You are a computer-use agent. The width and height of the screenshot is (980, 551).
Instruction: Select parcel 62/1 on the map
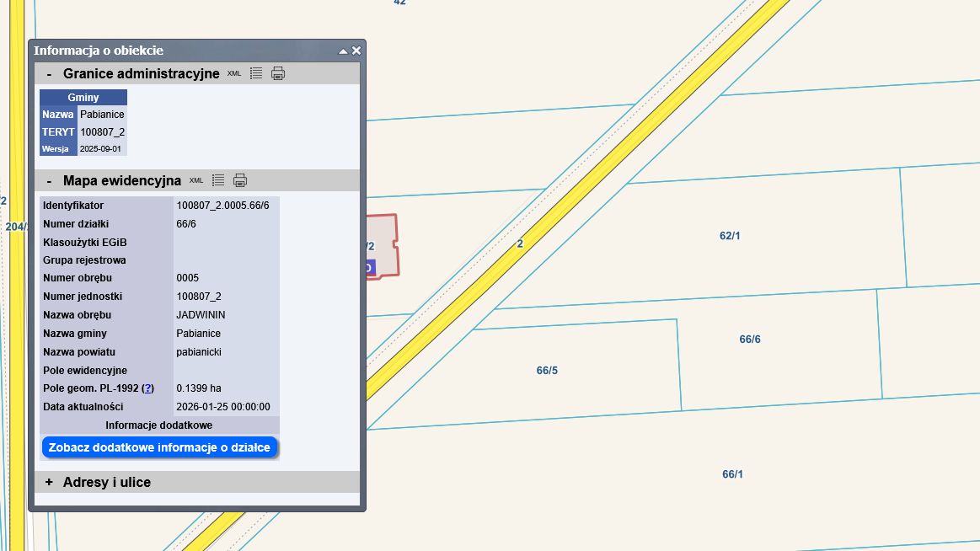[730, 236]
